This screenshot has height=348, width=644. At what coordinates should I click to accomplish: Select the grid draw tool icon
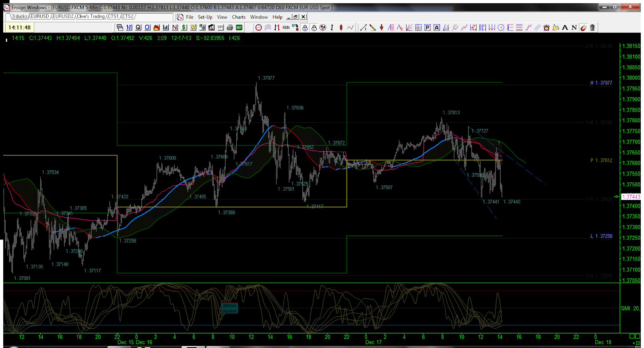click(418, 27)
